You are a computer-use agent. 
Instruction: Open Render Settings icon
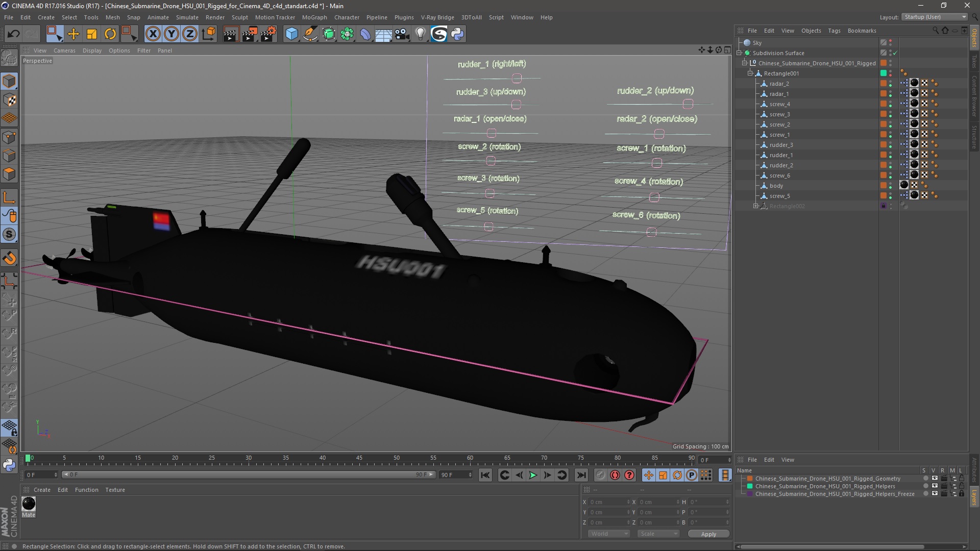tap(268, 34)
